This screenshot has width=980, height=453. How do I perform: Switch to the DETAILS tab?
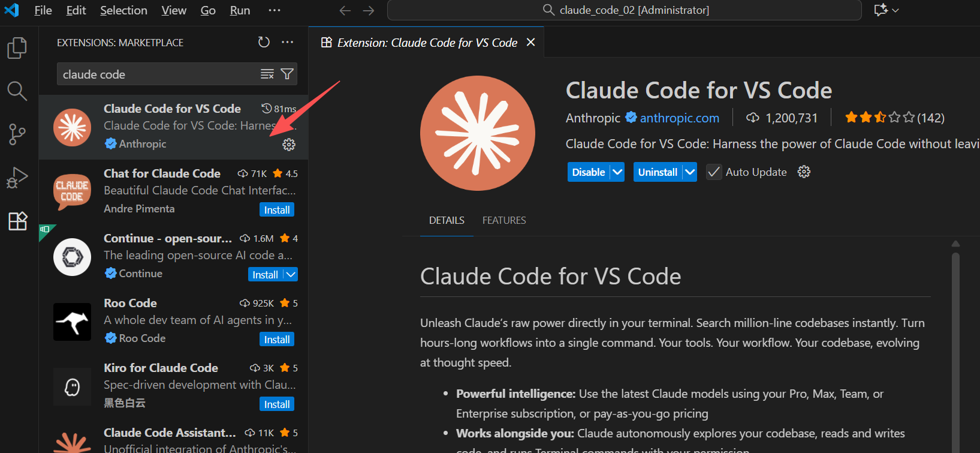click(447, 220)
